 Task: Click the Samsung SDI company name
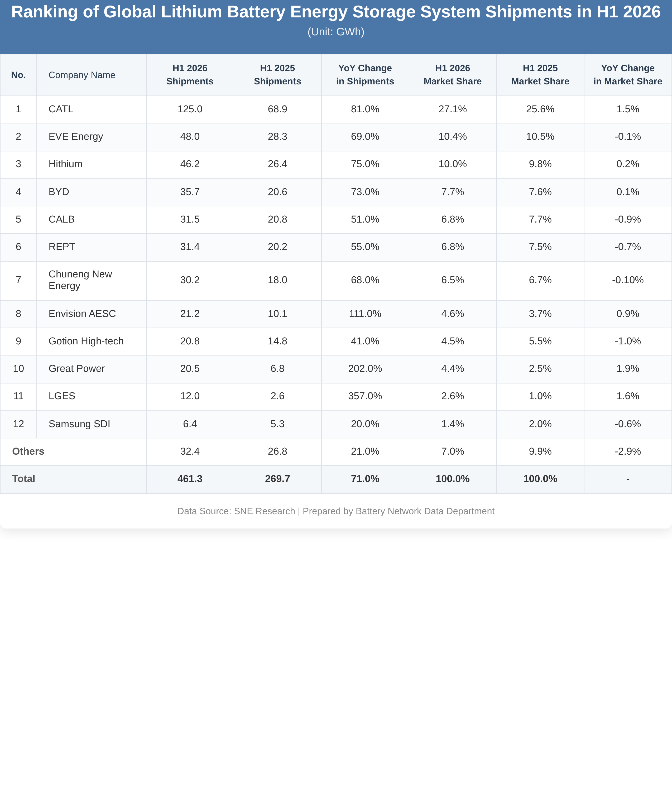[79, 424]
